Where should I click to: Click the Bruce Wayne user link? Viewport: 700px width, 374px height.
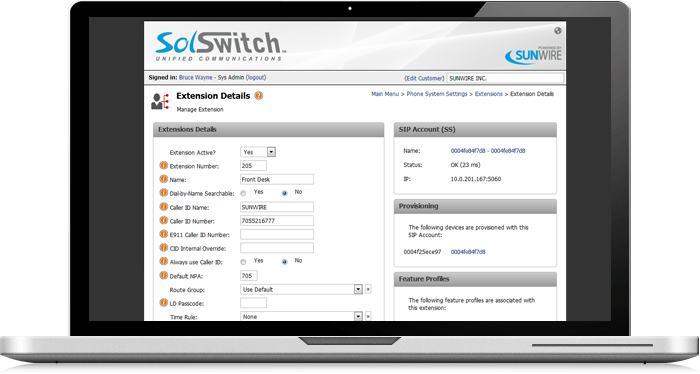196,78
